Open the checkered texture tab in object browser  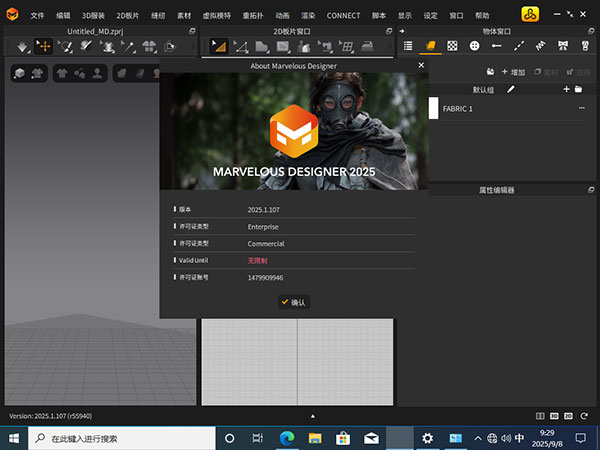point(453,47)
